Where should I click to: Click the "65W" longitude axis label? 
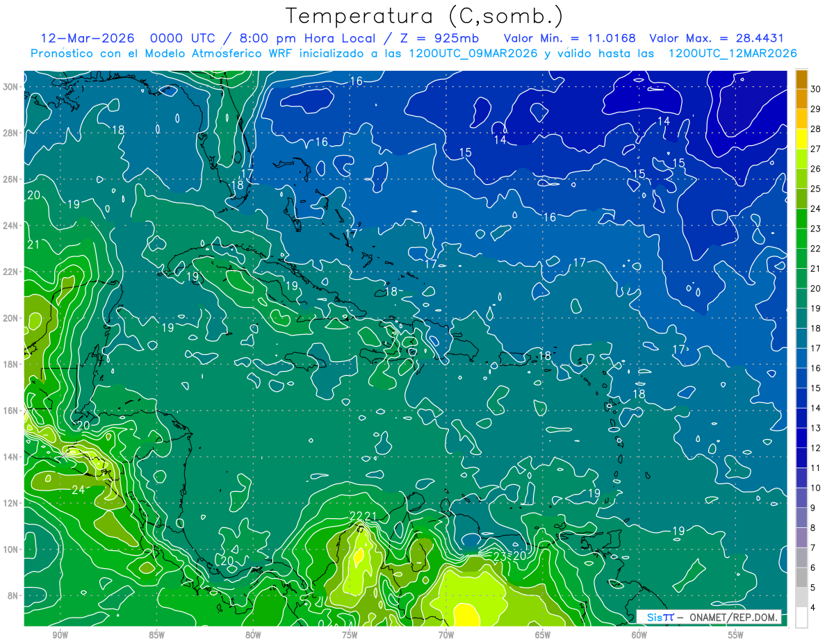click(x=543, y=635)
